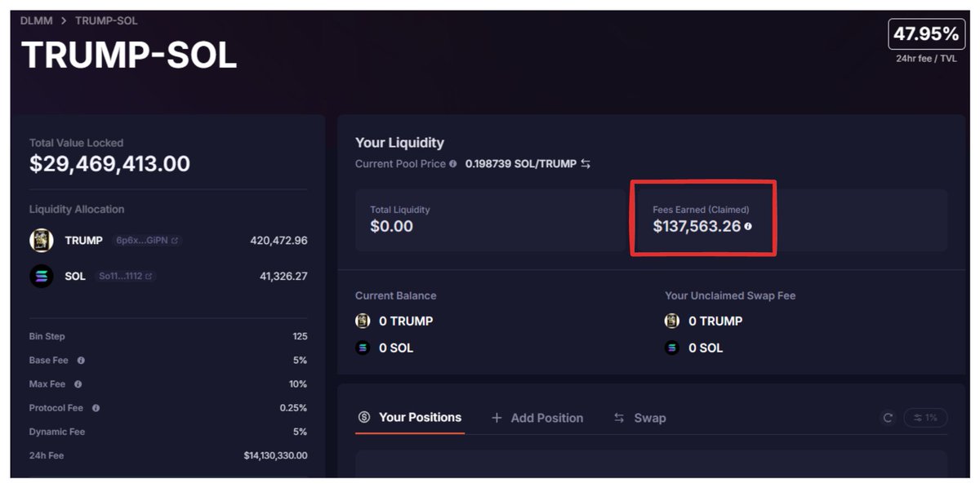Click the Total Value Locked amount $29,469,413.00

pyautogui.click(x=109, y=164)
